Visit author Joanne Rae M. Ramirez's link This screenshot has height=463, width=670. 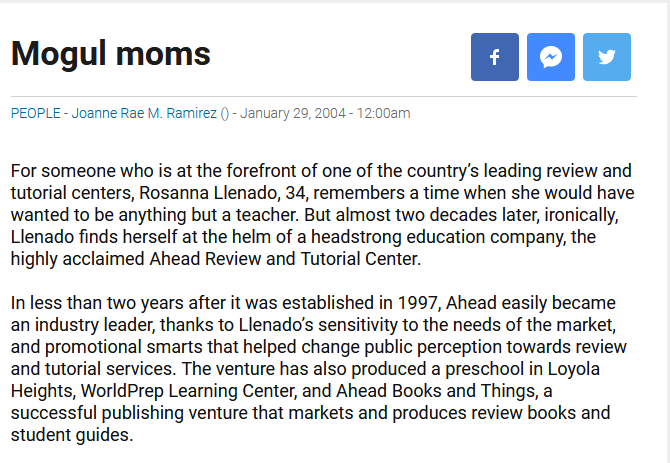point(144,113)
